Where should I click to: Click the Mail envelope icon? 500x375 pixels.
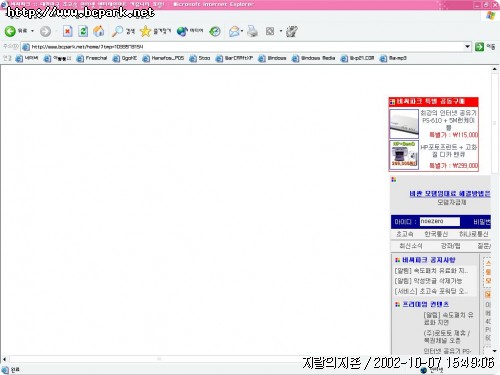coord(234,31)
